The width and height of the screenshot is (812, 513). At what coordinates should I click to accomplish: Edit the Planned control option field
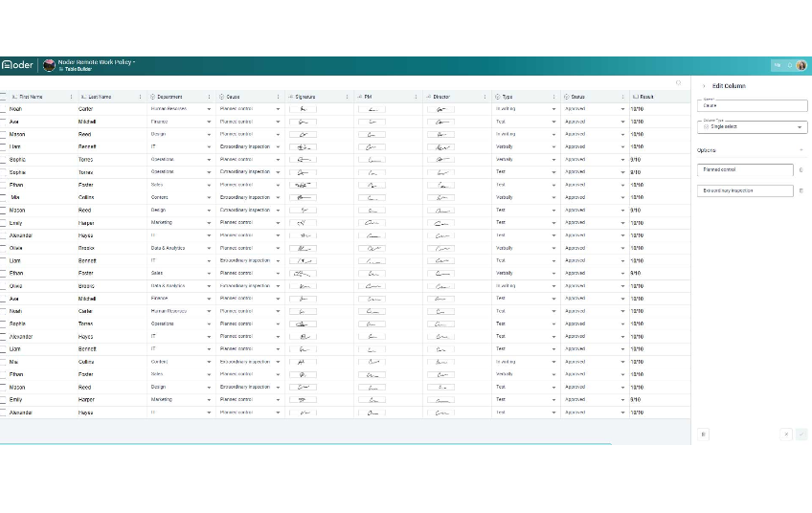tap(745, 169)
